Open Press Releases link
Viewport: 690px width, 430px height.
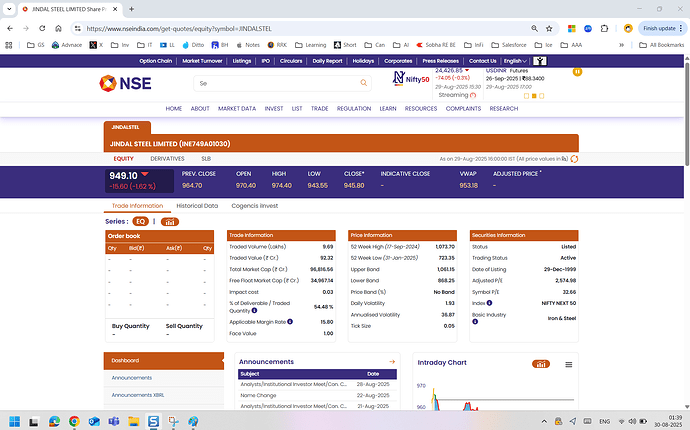(x=440, y=61)
